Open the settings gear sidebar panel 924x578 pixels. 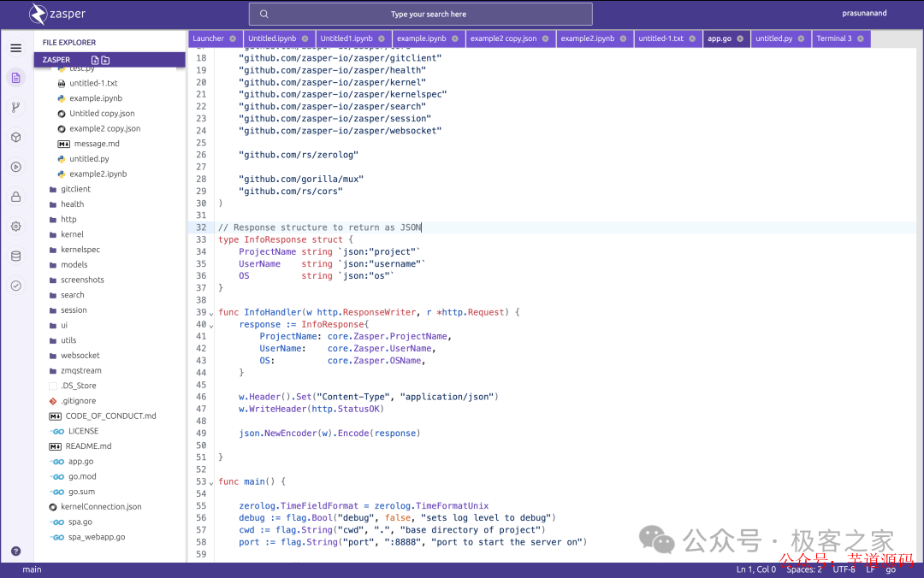pos(16,227)
